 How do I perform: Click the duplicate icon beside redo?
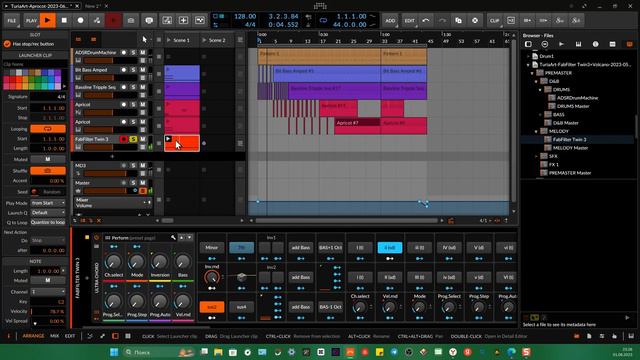click(x=458, y=20)
